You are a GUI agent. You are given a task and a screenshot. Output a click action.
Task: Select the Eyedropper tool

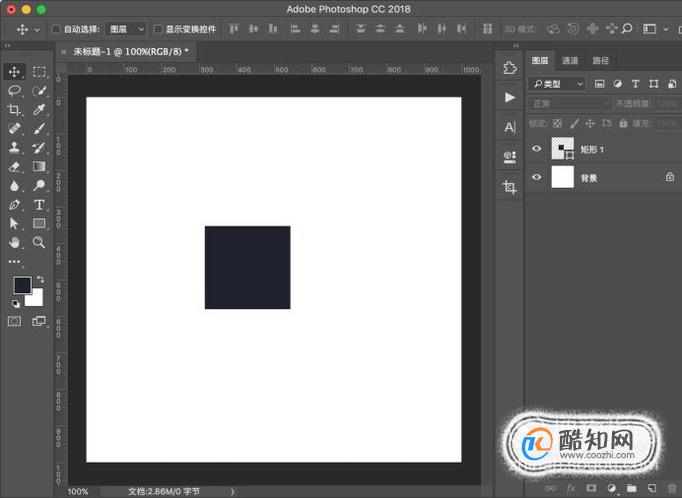click(39, 110)
